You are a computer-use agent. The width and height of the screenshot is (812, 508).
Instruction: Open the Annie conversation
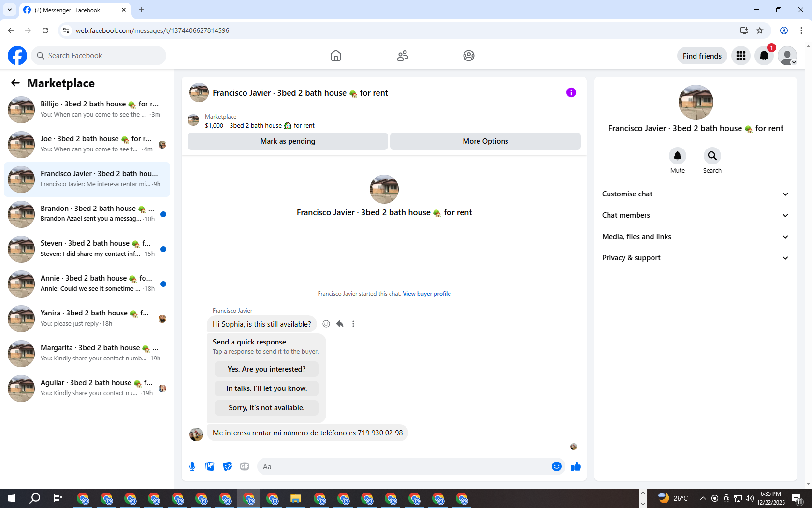pyautogui.click(x=87, y=284)
